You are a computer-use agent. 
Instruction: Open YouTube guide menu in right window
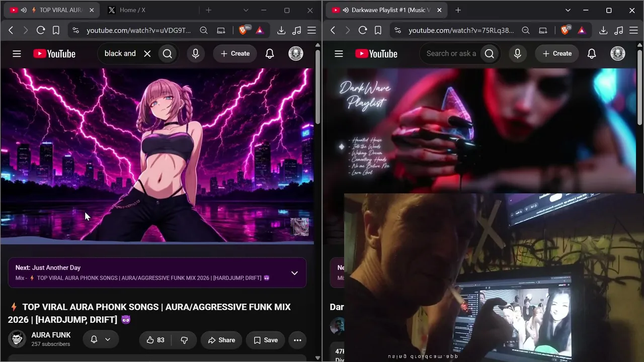pyautogui.click(x=339, y=54)
